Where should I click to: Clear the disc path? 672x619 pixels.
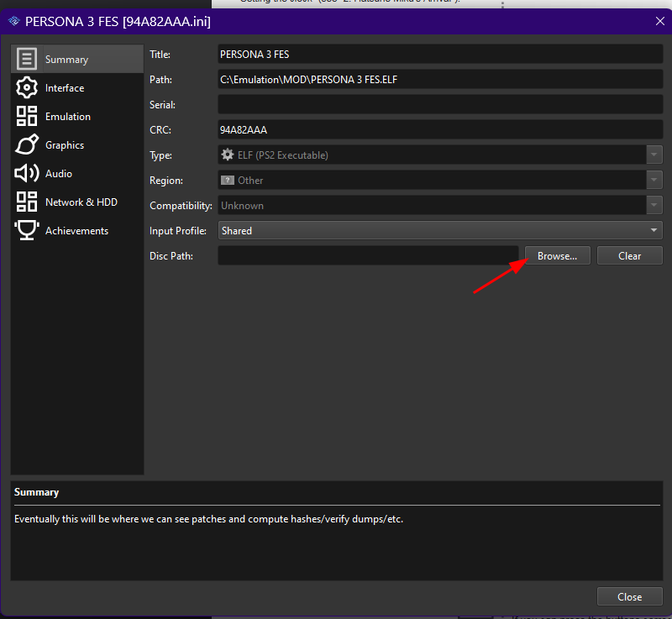click(629, 255)
